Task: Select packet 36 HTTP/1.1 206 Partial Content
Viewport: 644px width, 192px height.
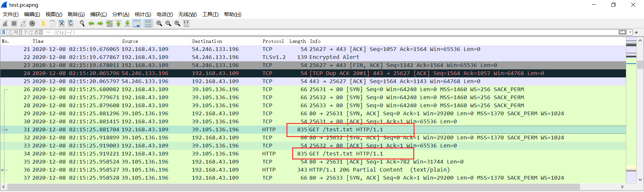Action: 313,170
